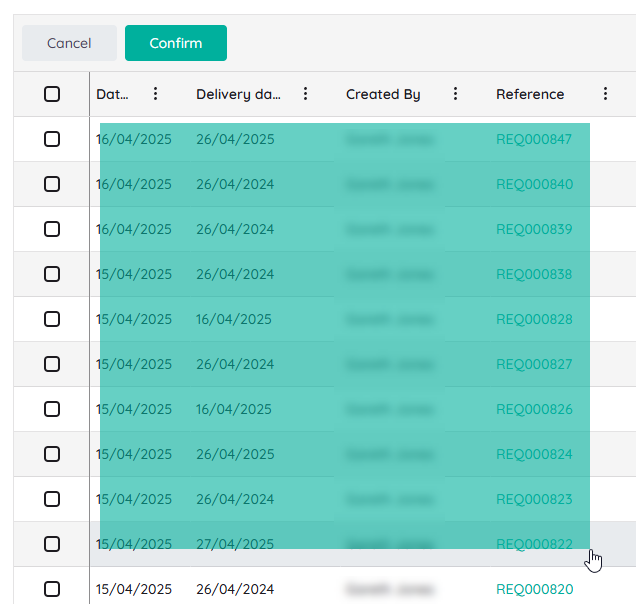Select delivery date 26/04/2024 in REQ000820 row
The image size is (636, 604).
235,589
